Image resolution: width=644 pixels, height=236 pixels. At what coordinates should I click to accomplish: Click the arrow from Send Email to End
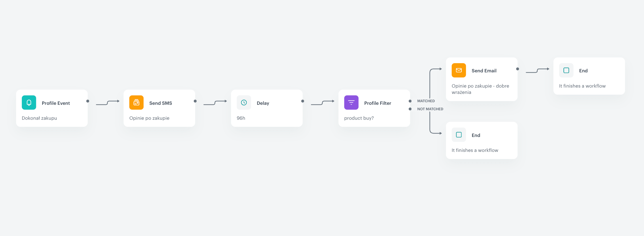pos(538,71)
